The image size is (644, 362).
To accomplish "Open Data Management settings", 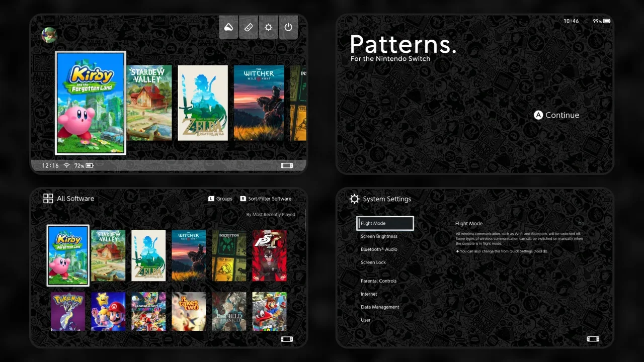I will 380,307.
